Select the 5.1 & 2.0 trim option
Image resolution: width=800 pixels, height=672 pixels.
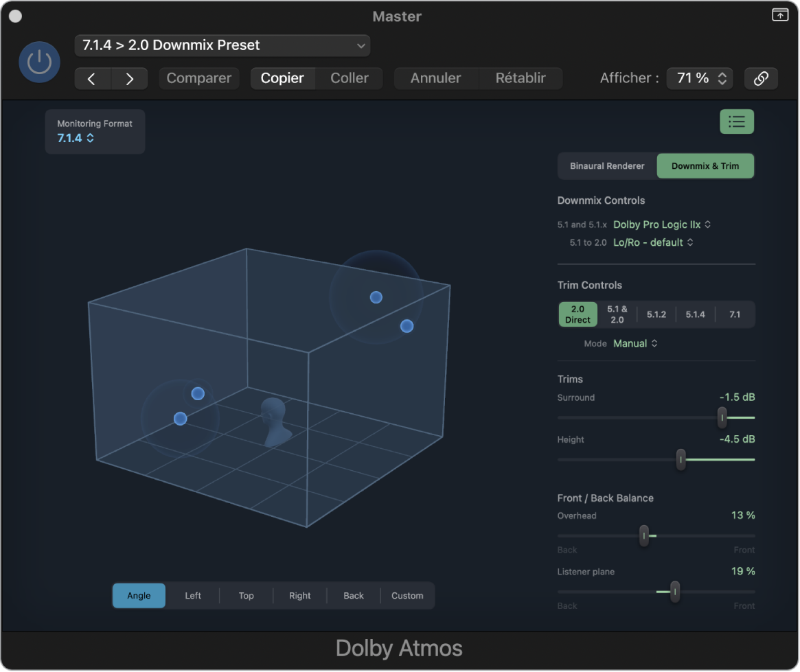617,314
